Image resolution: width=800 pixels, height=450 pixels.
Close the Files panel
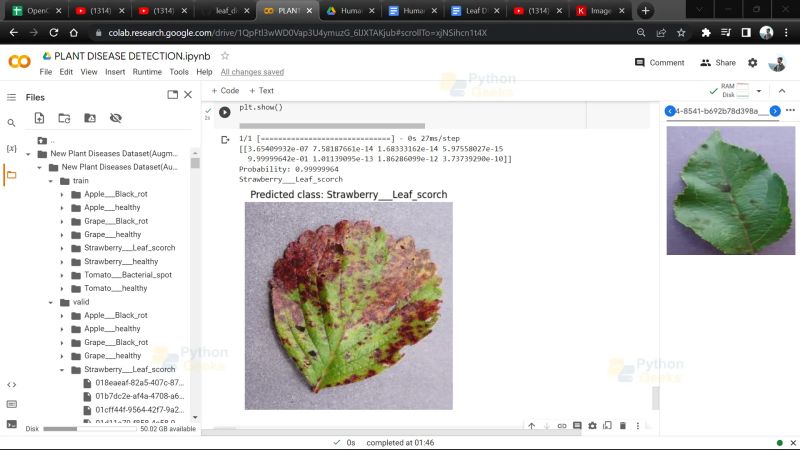tap(188, 95)
